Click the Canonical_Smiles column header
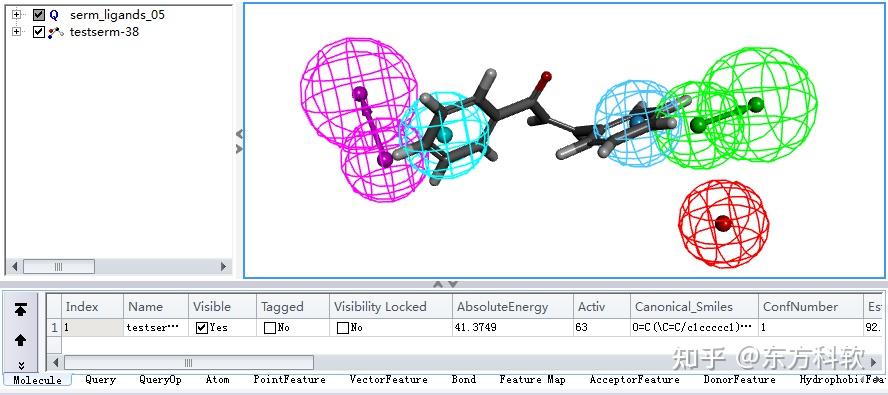Viewport: 888px width, 395px height. [694, 307]
